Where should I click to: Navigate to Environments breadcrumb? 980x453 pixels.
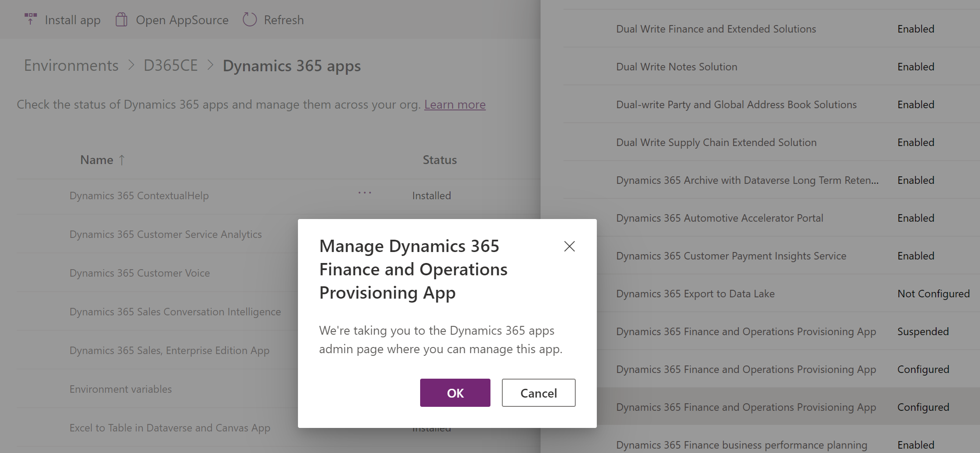(71, 66)
